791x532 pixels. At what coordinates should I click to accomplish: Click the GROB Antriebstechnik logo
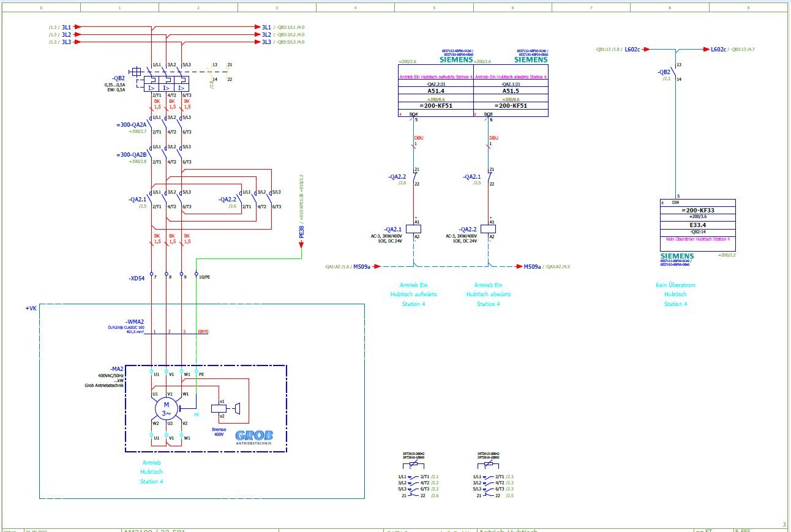tap(254, 438)
